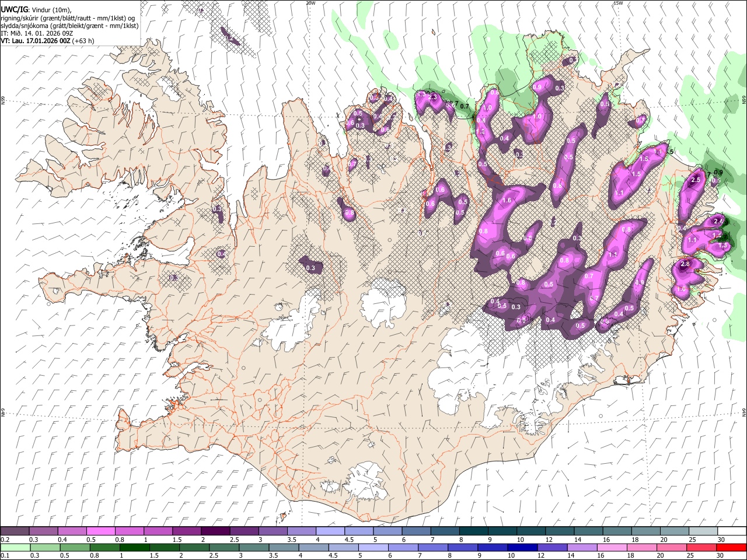Click the dark teal swatch between 8 and 9, upper row
This screenshot has width=747, height=560.
click(x=474, y=531)
